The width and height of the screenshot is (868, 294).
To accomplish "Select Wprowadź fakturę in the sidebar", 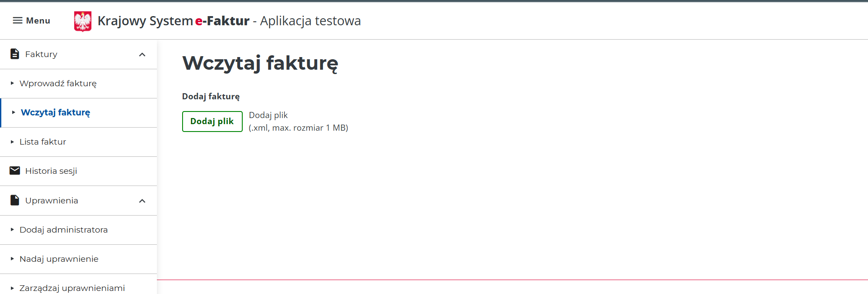I will pos(59,83).
